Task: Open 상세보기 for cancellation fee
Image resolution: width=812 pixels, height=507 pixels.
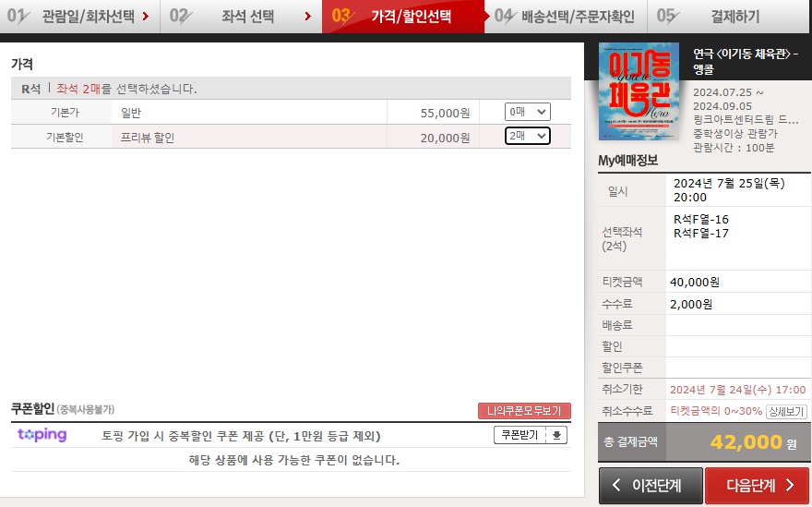Action: (x=786, y=412)
